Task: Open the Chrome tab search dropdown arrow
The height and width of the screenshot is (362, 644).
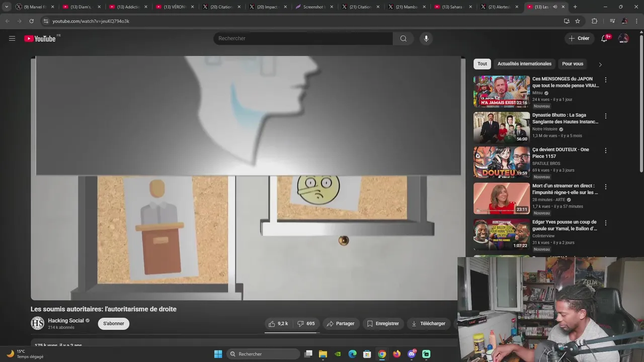Action: coord(7,7)
